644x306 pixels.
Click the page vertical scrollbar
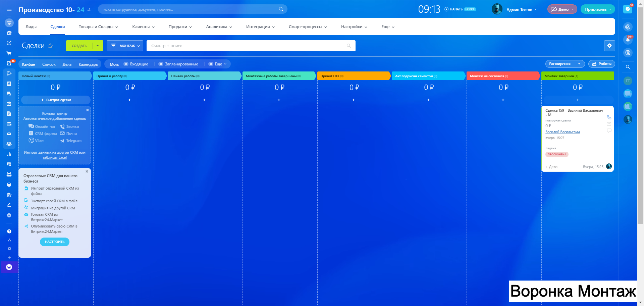click(640, 115)
